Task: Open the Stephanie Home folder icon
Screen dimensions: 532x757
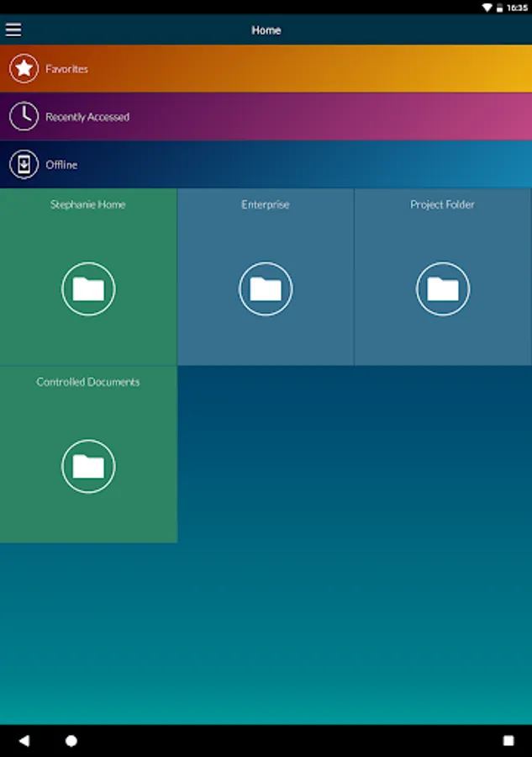Action: (88, 289)
